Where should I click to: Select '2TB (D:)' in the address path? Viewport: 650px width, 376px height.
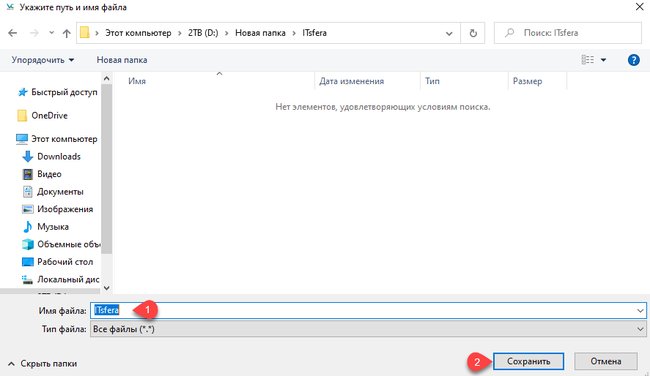point(203,33)
